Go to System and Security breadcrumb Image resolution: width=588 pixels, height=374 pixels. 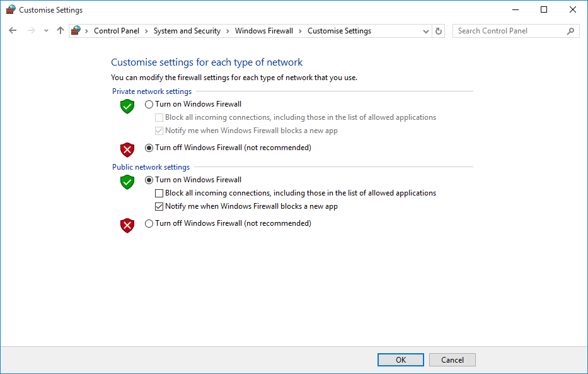tap(187, 31)
